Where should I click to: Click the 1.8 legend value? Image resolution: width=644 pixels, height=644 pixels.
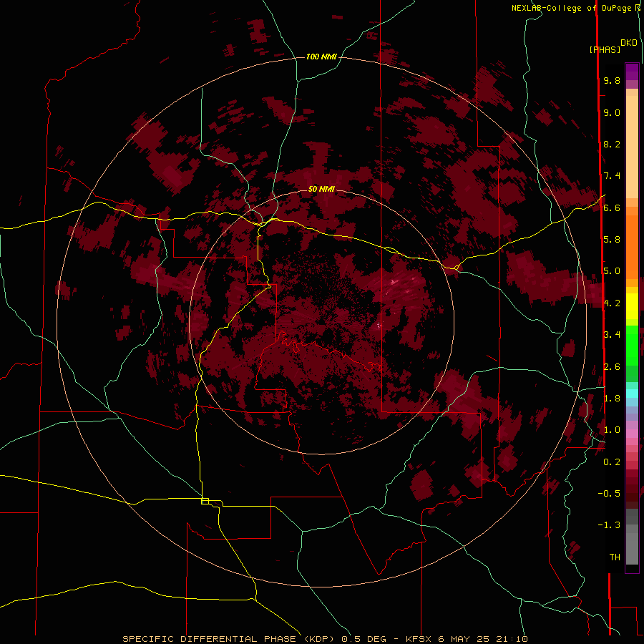[x=612, y=398]
